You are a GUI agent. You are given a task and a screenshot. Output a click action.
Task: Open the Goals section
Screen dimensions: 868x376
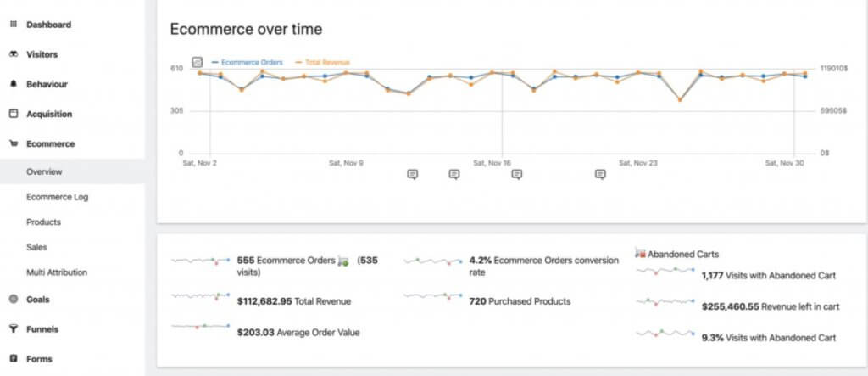click(38, 300)
